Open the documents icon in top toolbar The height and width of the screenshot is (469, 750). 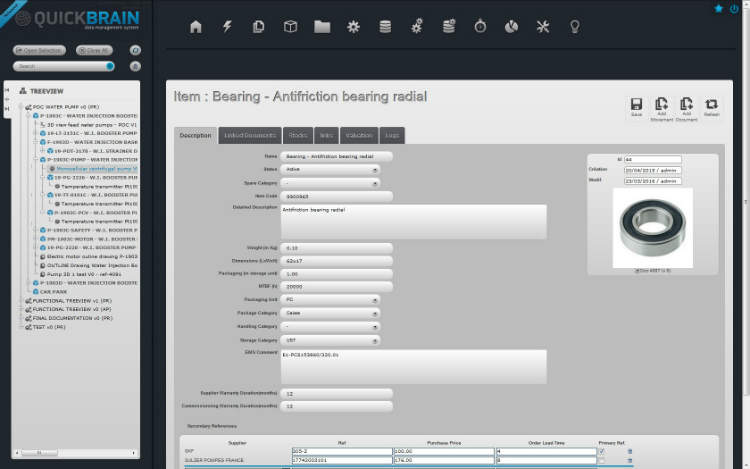click(x=258, y=26)
